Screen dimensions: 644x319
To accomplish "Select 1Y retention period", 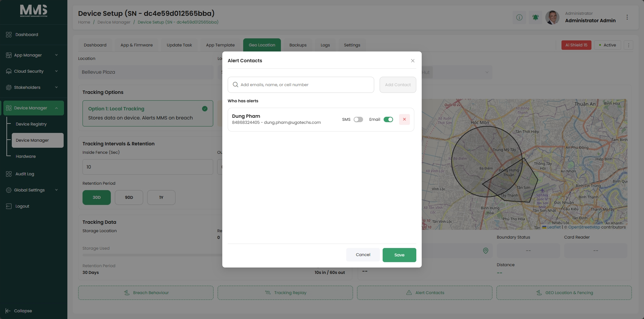I will (161, 198).
